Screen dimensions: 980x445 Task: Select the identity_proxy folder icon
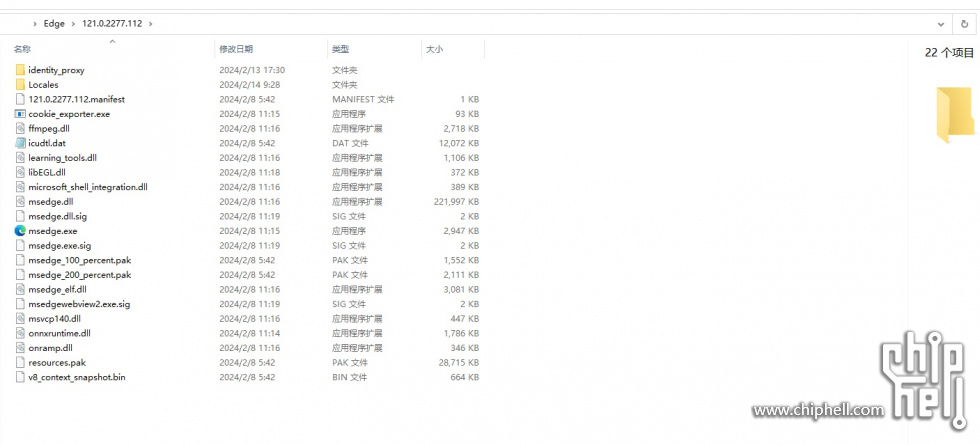[x=20, y=70]
